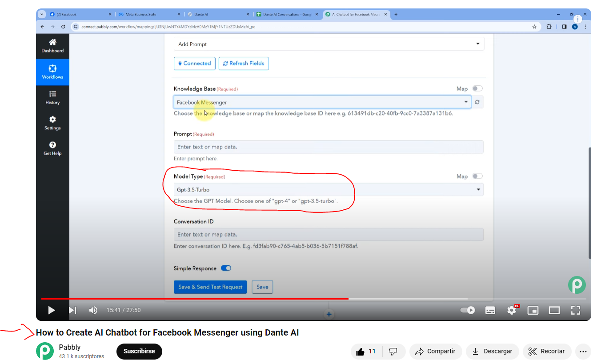Play the YouTube video

point(52,310)
